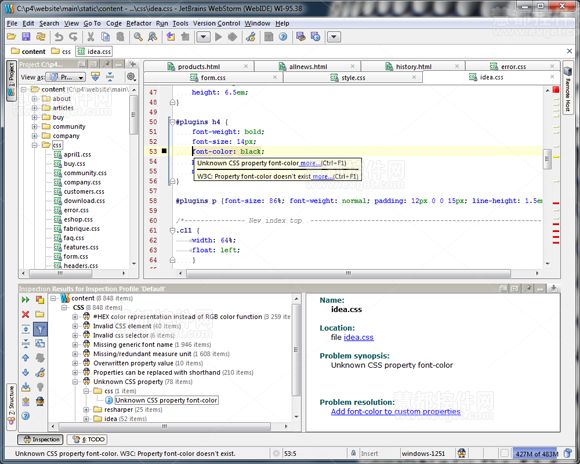The image size is (580, 464).
Task: Collapse code fold at line 50
Action: click(x=172, y=122)
